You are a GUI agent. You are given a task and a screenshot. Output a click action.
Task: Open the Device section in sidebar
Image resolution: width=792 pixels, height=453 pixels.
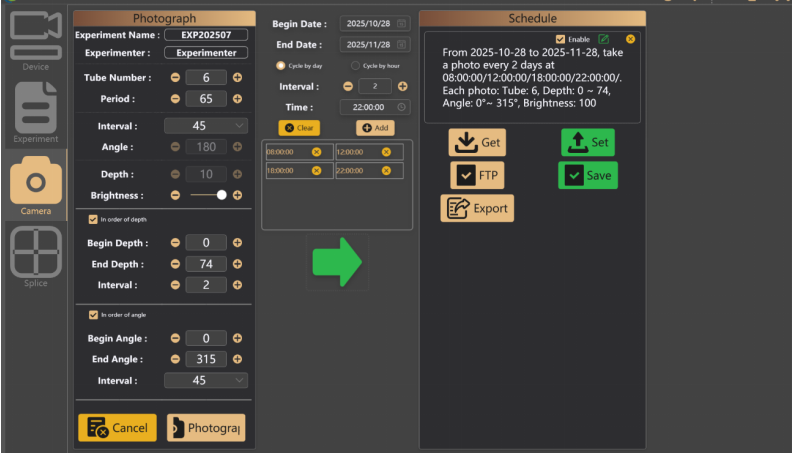[x=35, y=42]
